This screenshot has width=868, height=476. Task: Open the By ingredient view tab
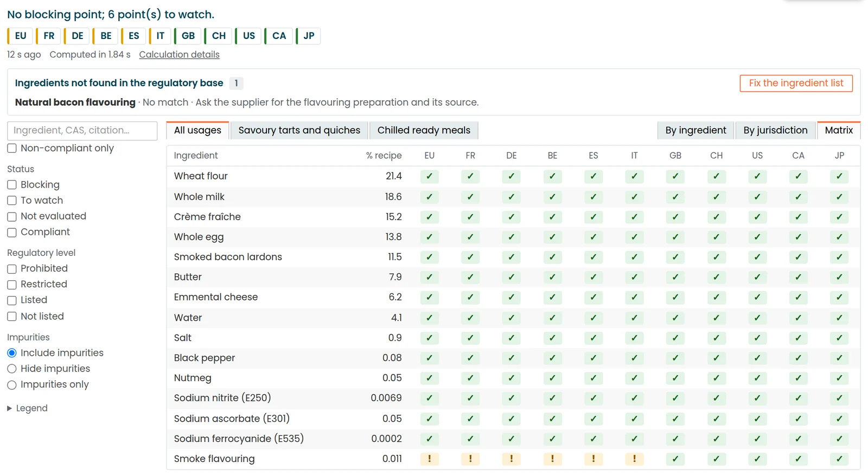(695, 131)
